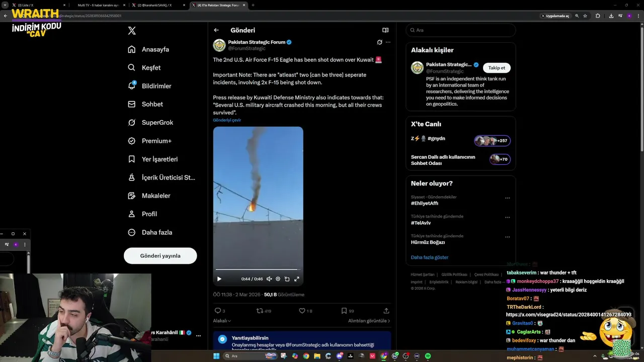Bookmark page with the star icon
Viewport: 644px width, 362px height.
(x=585, y=16)
